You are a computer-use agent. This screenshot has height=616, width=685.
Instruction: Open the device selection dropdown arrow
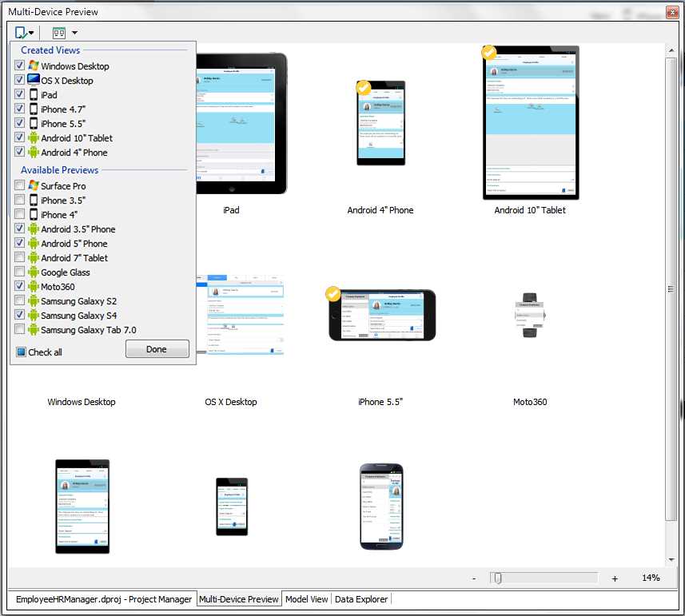coord(30,31)
